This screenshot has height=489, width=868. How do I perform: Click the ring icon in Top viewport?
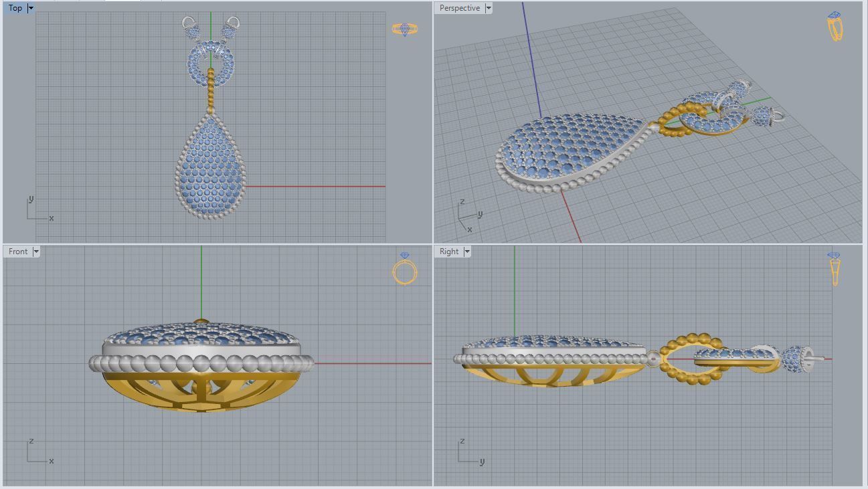tap(404, 29)
